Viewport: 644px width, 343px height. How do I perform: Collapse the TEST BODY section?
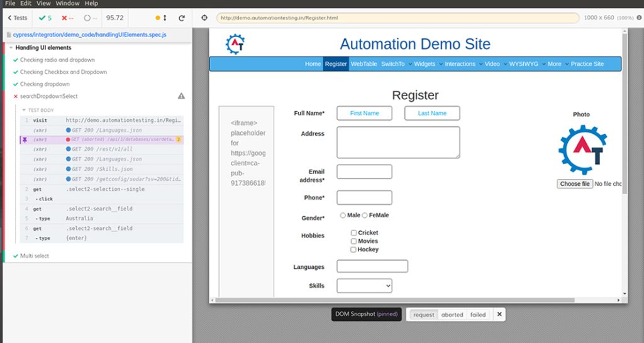point(24,110)
